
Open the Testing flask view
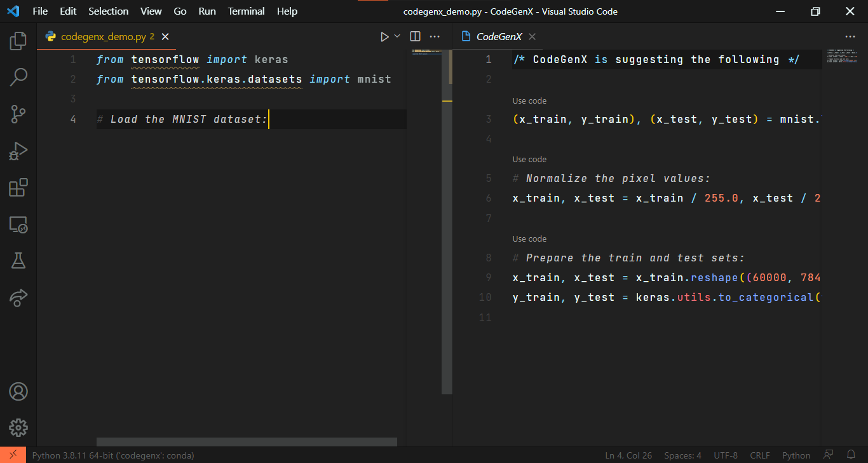[x=18, y=260]
